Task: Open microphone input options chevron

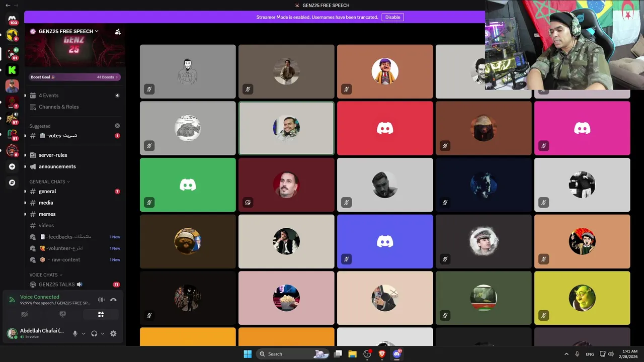Action: (84, 333)
